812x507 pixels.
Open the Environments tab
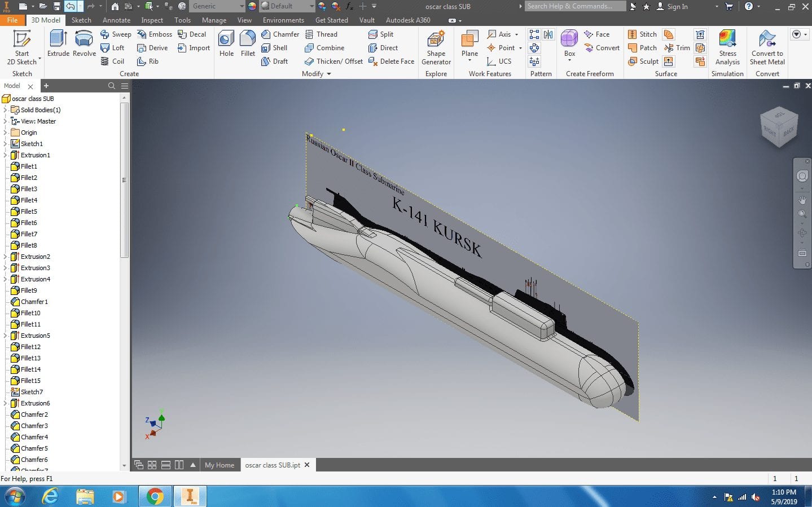(283, 20)
